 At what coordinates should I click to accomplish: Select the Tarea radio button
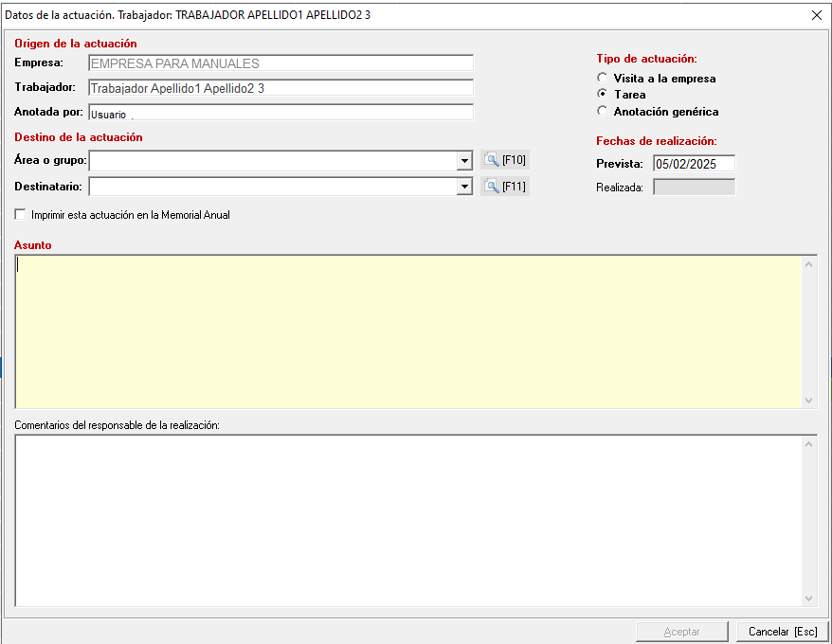click(x=603, y=94)
